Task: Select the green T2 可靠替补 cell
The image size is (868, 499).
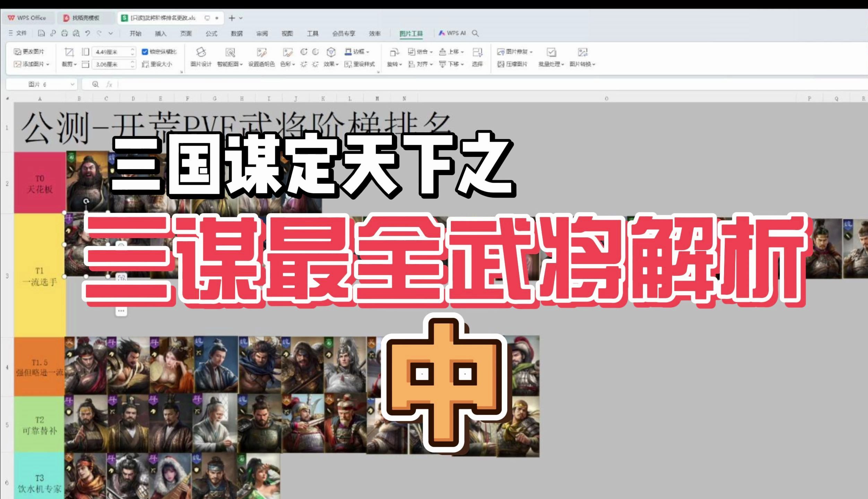Action: [x=40, y=425]
